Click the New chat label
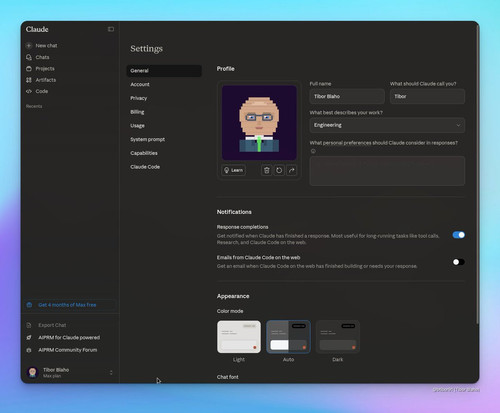Image resolution: width=500 pixels, height=413 pixels. (x=46, y=45)
